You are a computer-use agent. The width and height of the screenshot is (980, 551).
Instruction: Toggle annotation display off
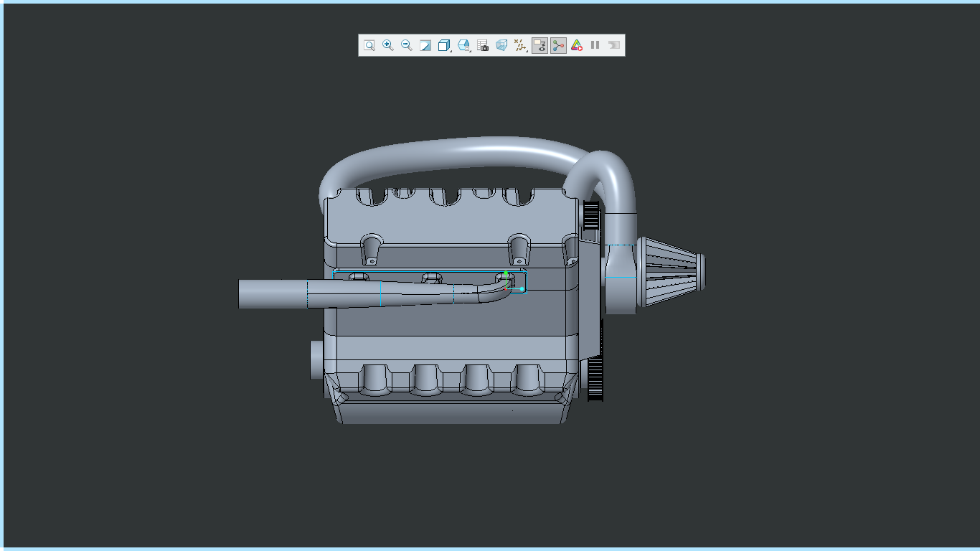point(539,45)
